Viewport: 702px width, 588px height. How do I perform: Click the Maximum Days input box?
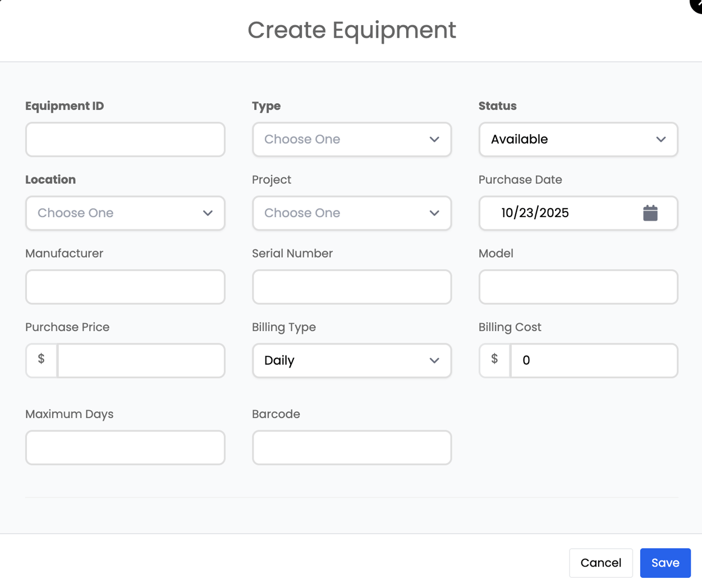[x=125, y=447]
